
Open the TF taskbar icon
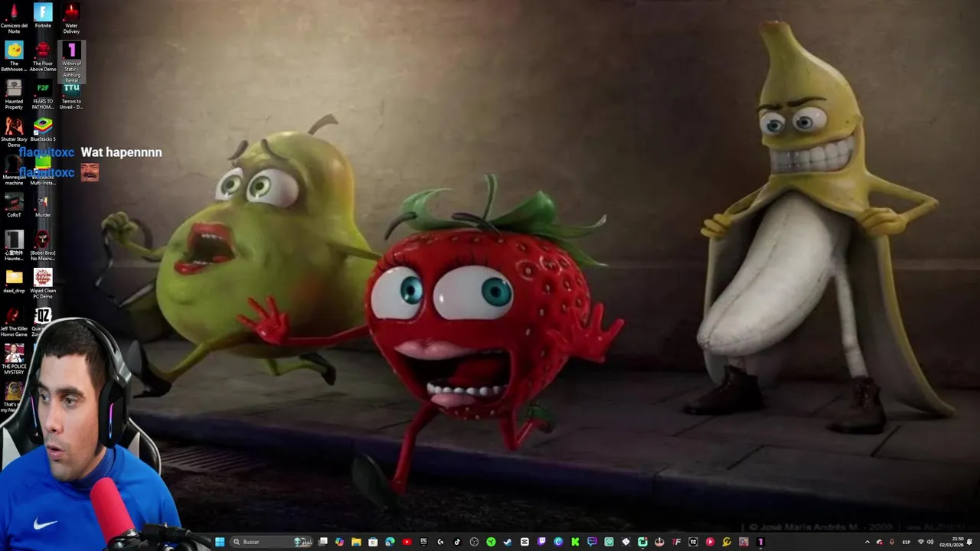[676, 542]
